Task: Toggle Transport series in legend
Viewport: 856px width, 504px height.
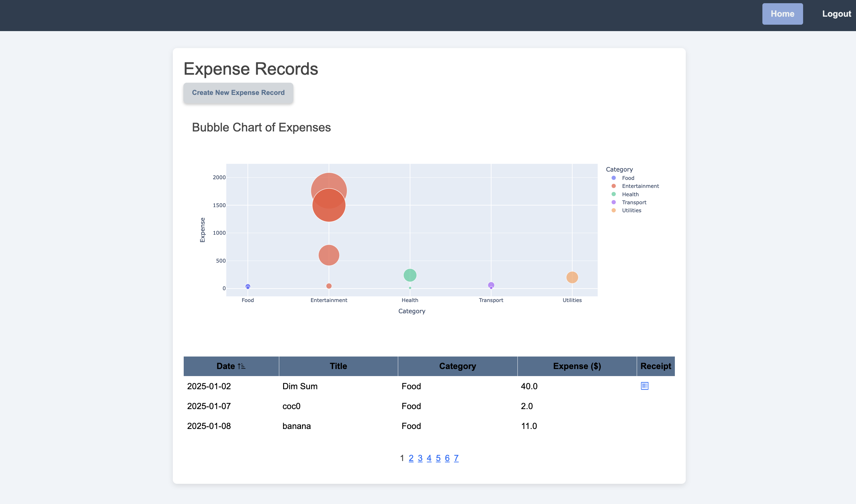Action: pyautogui.click(x=634, y=202)
